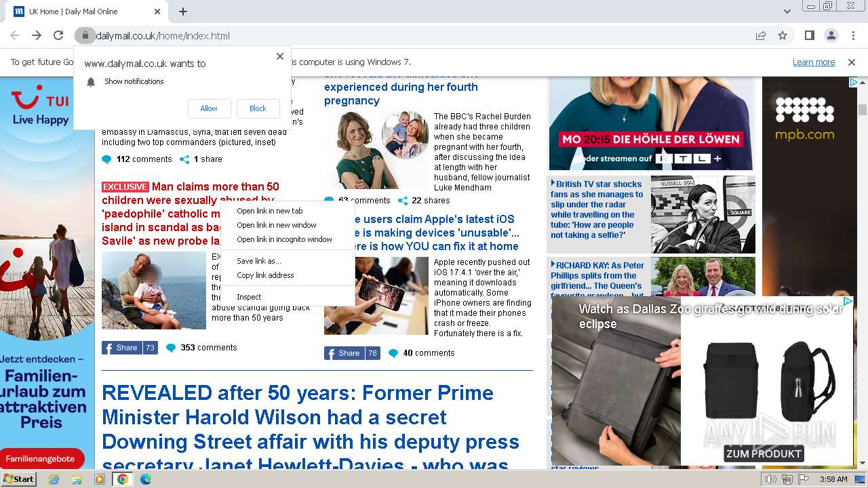The image size is (868, 488).
Task: Share Apple iOS story on Facebook
Action: 352,353
